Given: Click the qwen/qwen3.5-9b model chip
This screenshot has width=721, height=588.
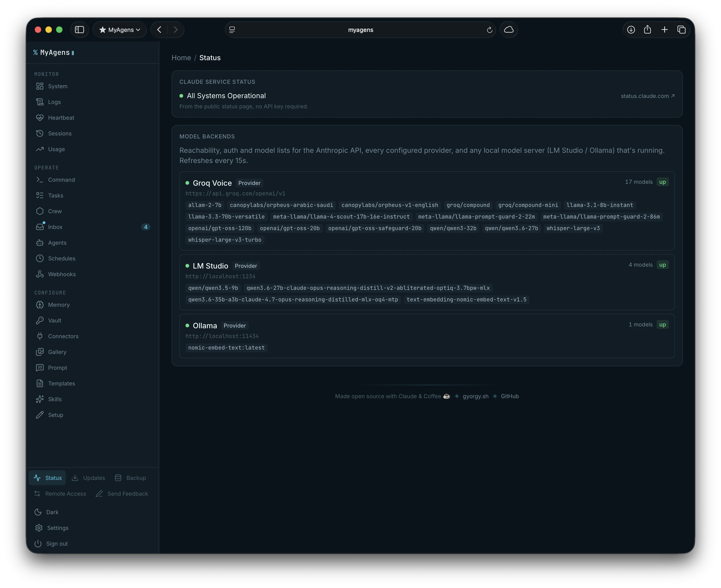Looking at the screenshot, I should (x=213, y=288).
